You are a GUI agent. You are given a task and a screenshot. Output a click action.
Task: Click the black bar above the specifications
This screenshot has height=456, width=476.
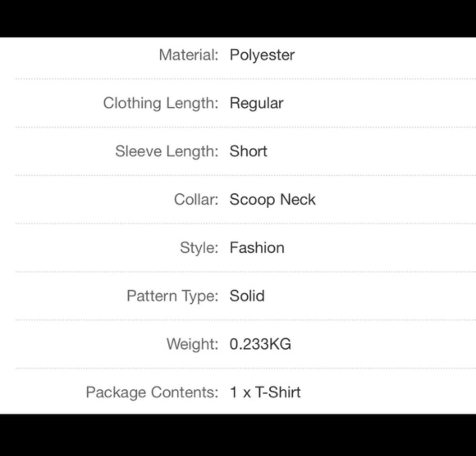238,18
